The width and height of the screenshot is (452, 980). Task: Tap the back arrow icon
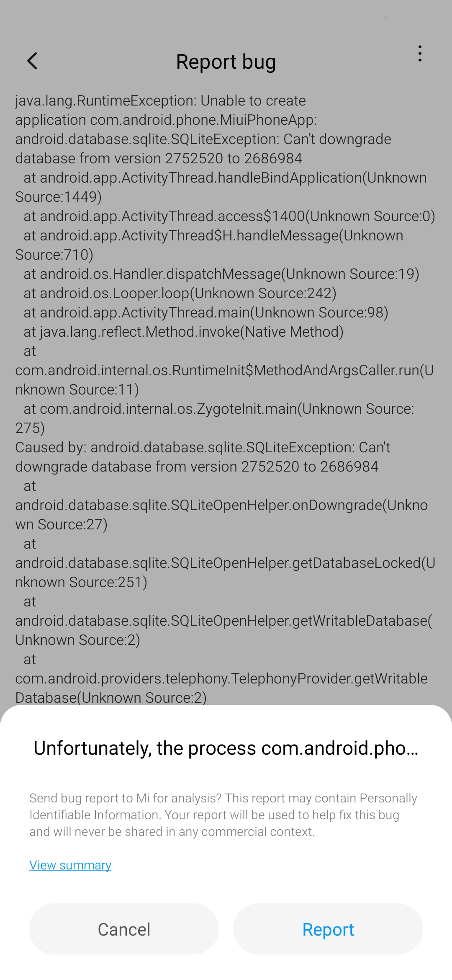[32, 61]
